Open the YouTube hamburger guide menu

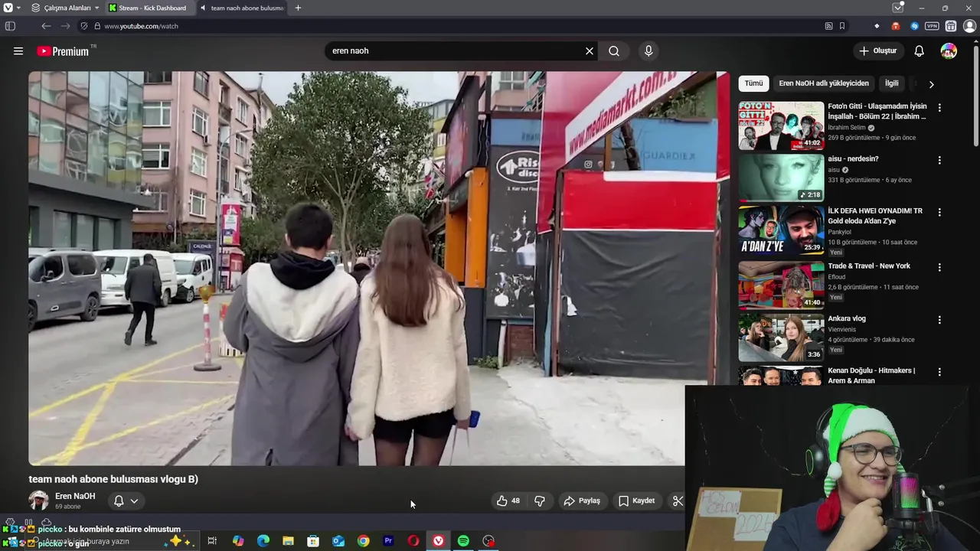click(x=18, y=51)
